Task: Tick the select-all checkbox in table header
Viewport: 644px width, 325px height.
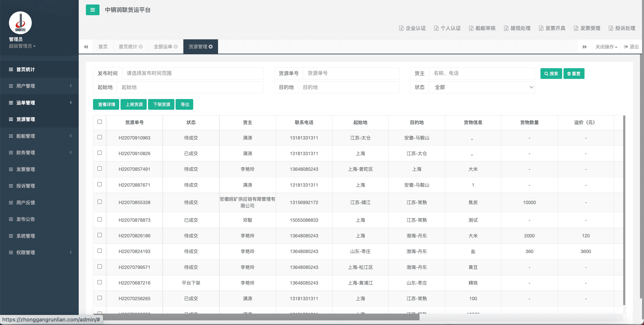Action: 100,122
